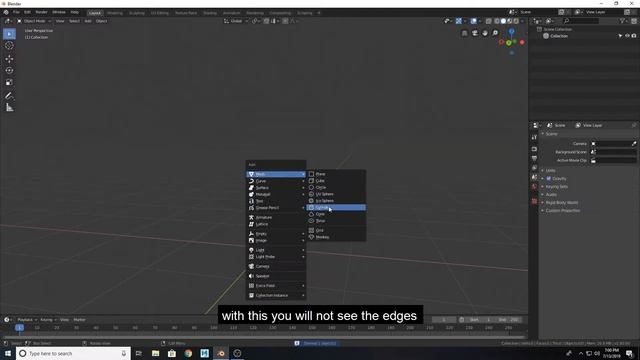Select Camera in the Add menu
640x360 pixels.
(276, 266)
